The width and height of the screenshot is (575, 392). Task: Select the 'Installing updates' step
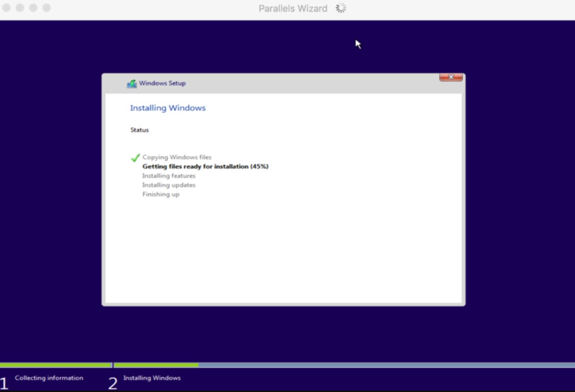click(x=168, y=185)
